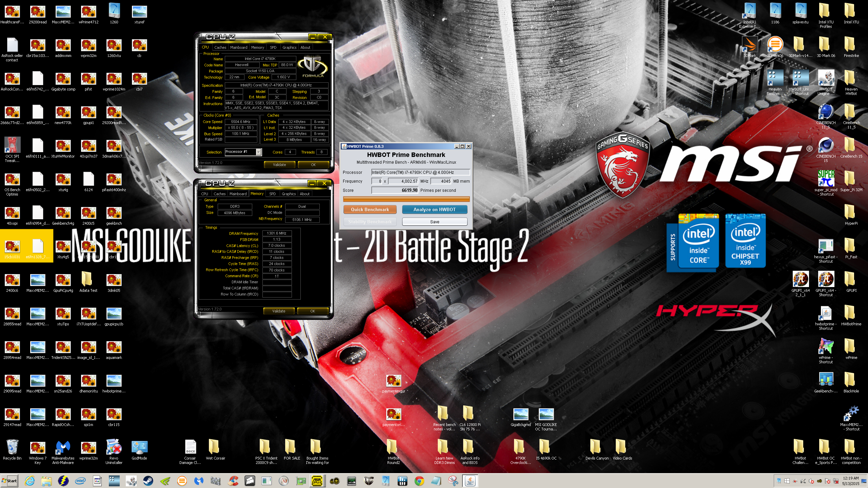Open Malwarebytes Anti-Malware desktop shortcut
The height and width of the screenshot is (488, 868).
tap(63, 452)
